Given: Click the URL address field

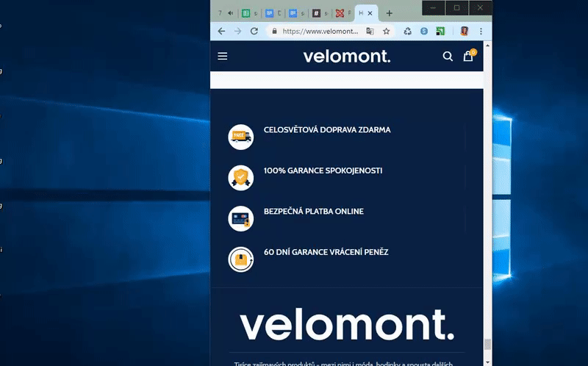Looking at the screenshot, I should coord(320,31).
